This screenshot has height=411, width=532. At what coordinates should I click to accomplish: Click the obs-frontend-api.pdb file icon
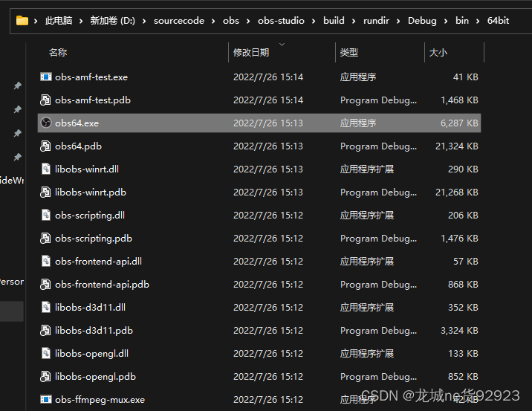point(45,284)
